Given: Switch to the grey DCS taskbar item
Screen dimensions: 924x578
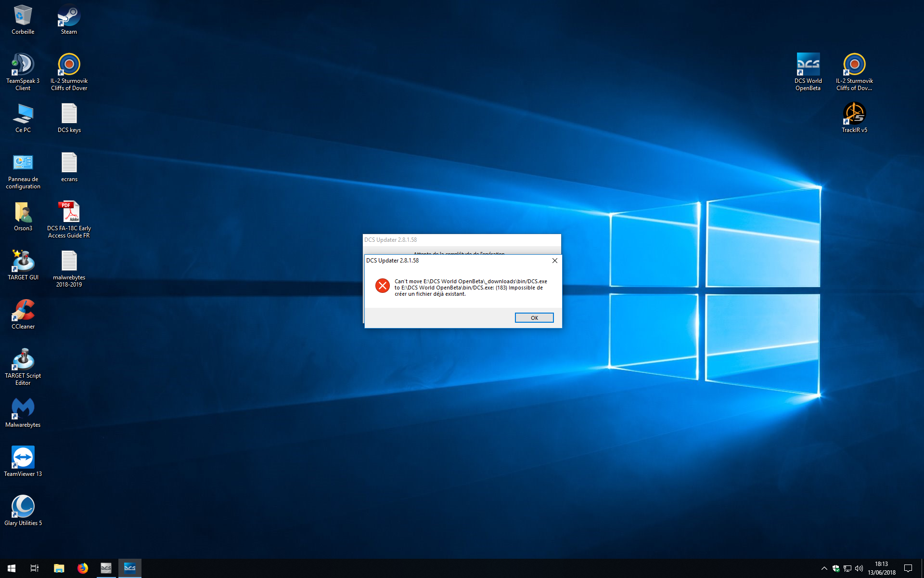Looking at the screenshot, I should coord(106,568).
